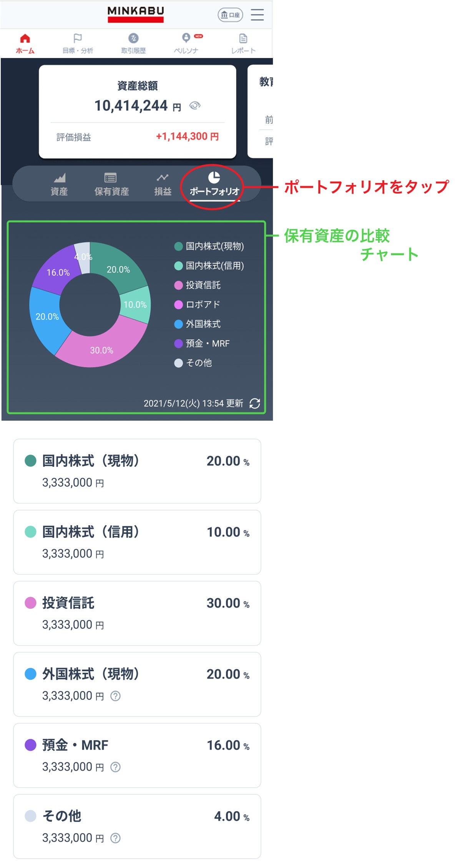Select the 投資信託 legend color dot
The image size is (455, 868).
(x=178, y=285)
